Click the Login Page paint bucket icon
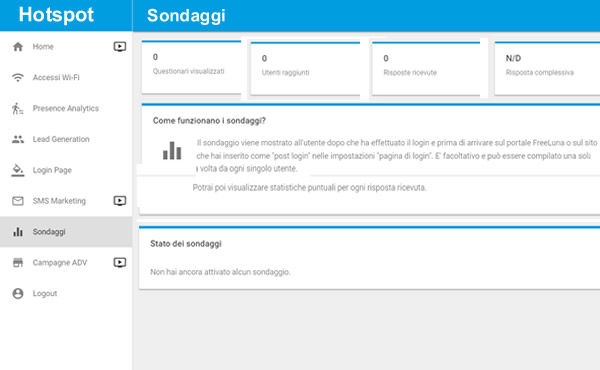Image resolution: width=600 pixels, height=370 pixels. pyautogui.click(x=18, y=170)
